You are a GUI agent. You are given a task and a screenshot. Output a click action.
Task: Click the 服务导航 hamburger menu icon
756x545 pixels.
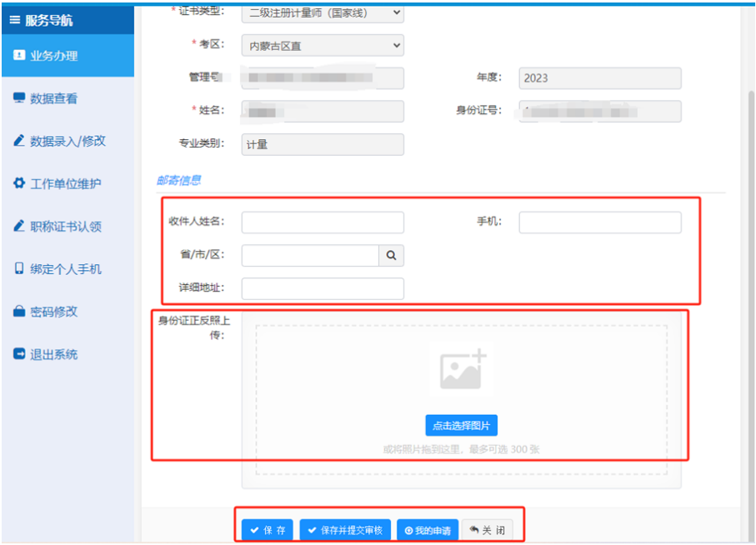[14, 20]
